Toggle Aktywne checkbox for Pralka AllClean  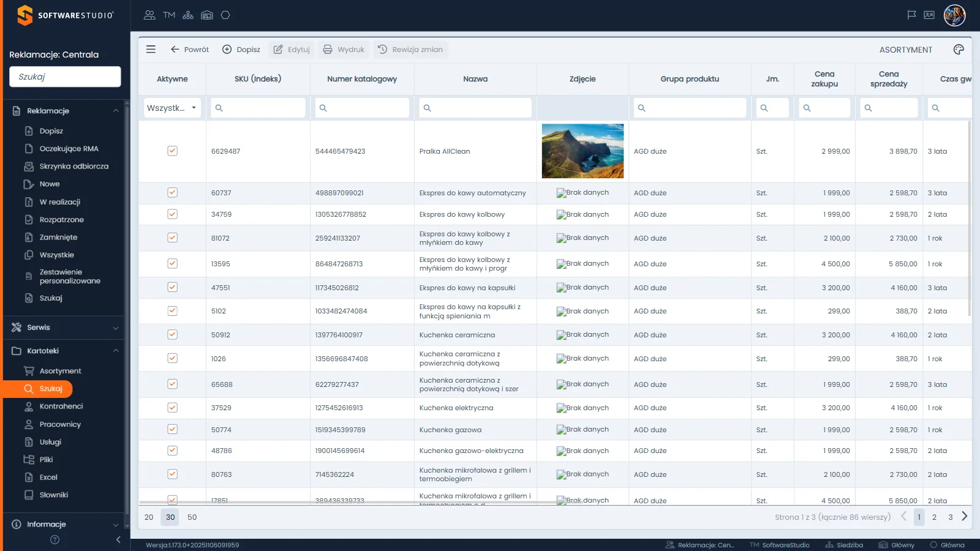tap(173, 151)
